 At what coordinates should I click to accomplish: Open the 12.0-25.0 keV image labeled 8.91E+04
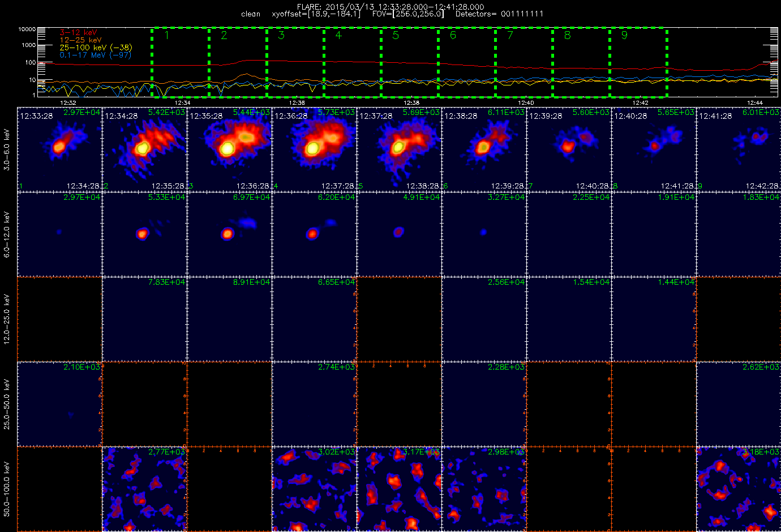(230, 319)
